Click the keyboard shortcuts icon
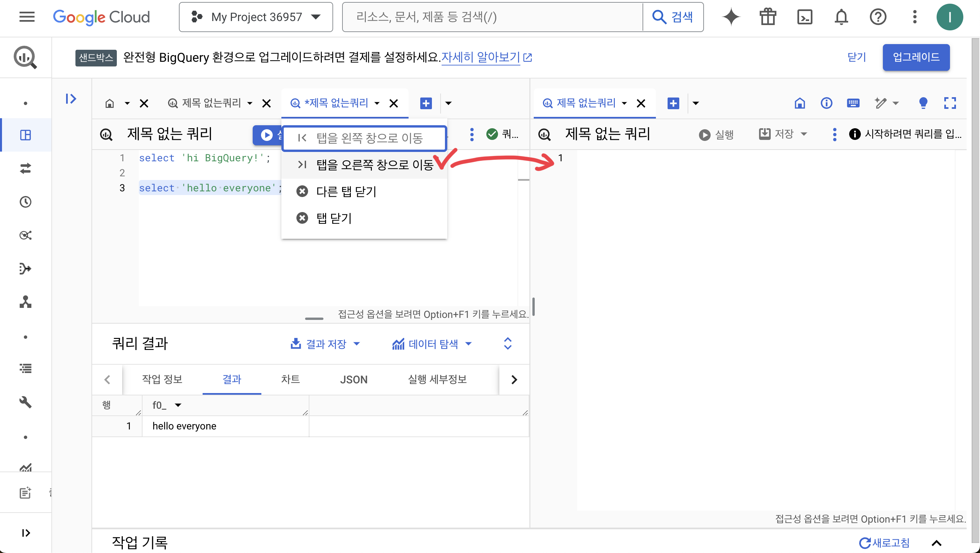Image resolution: width=980 pixels, height=553 pixels. click(853, 103)
